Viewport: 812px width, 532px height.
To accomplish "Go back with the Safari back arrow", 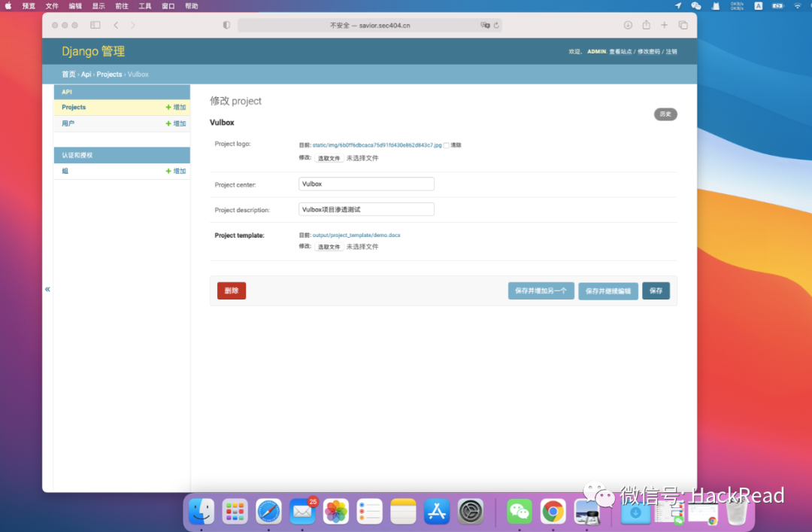I will pyautogui.click(x=116, y=25).
